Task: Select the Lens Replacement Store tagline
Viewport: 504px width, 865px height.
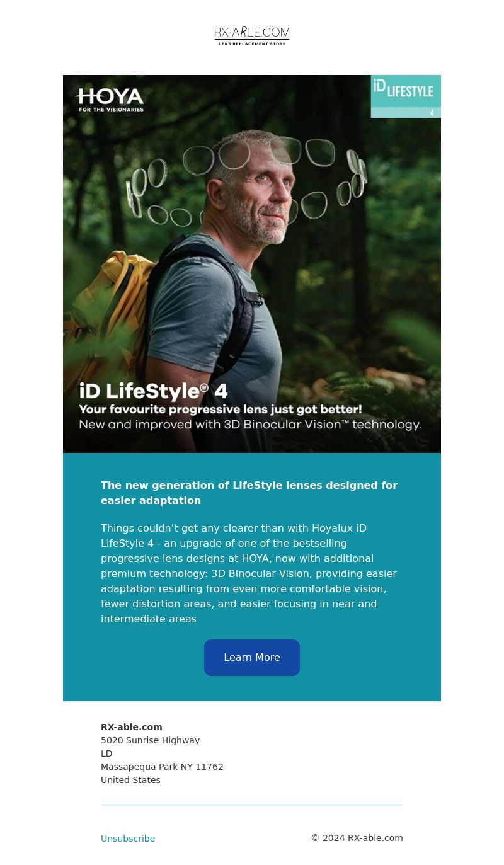Action: (x=252, y=44)
